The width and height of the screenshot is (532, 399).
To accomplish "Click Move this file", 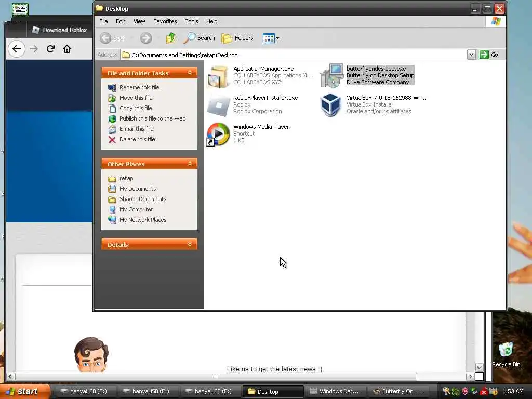I will click(x=136, y=98).
